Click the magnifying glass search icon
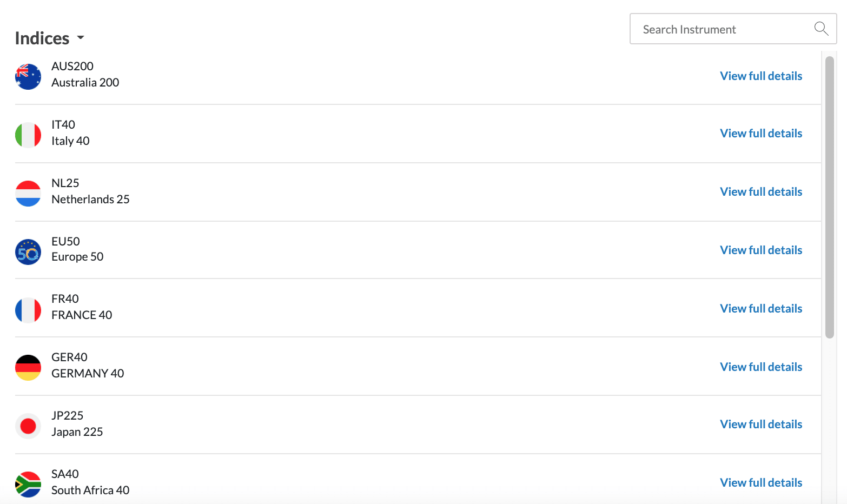Screen dimensions: 847x504 (x=821, y=29)
